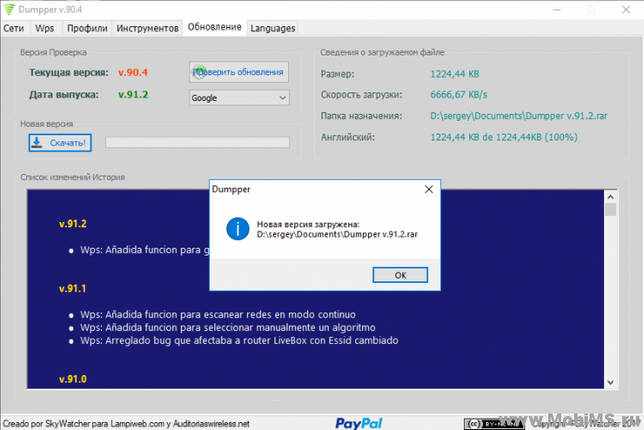Click the green v.91.2 release value

point(133,94)
